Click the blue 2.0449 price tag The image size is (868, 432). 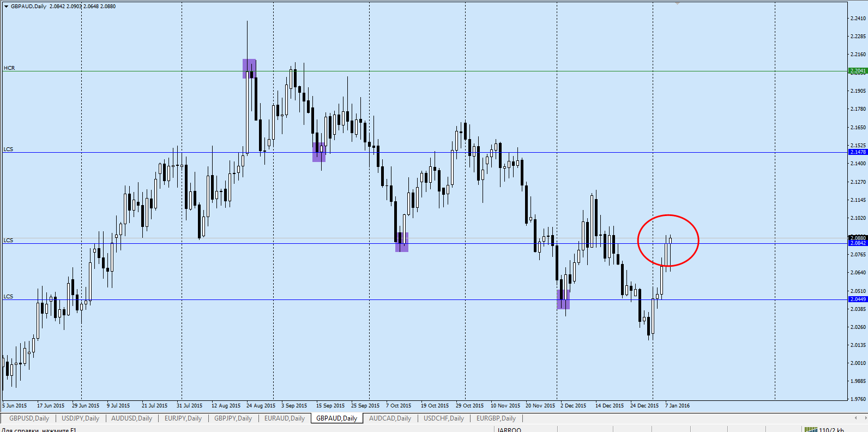858,299
